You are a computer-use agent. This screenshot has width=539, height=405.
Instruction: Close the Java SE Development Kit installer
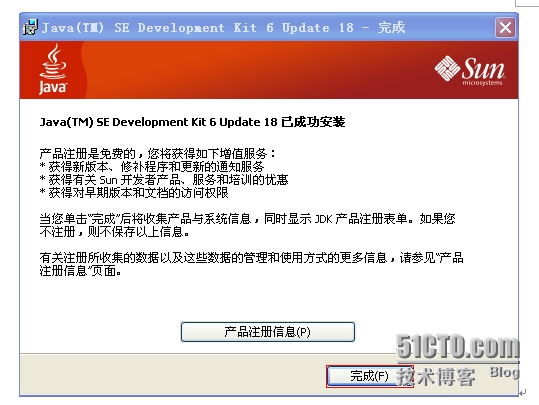505,28
